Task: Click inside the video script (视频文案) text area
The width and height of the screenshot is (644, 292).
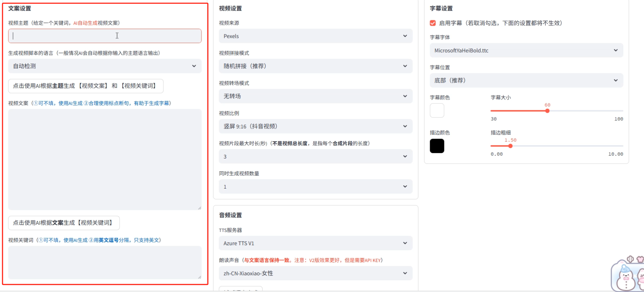Action: coord(105,159)
